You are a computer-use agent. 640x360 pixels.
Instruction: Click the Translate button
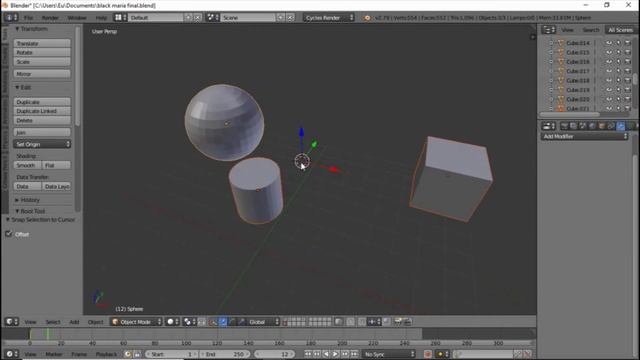pyautogui.click(x=42, y=43)
